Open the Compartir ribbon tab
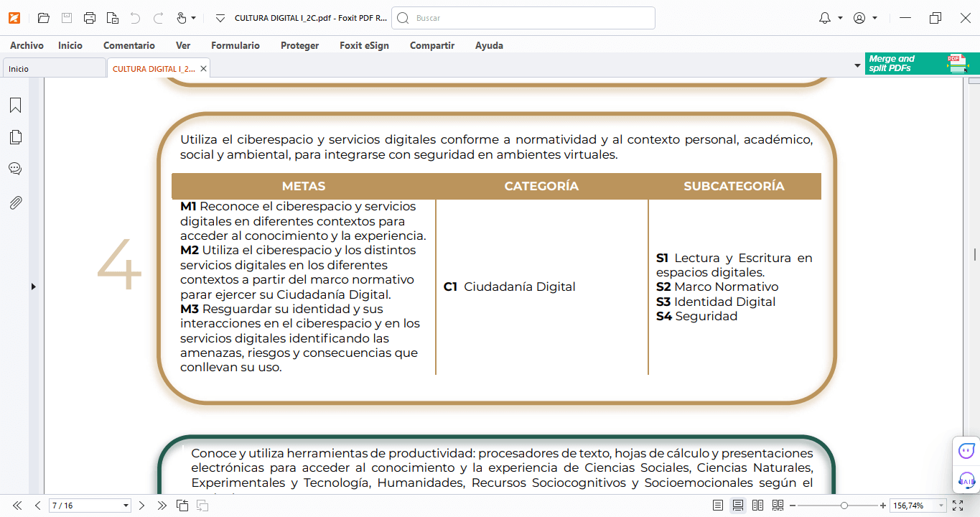The height and width of the screenshot is (517, 980). (432, 45)
